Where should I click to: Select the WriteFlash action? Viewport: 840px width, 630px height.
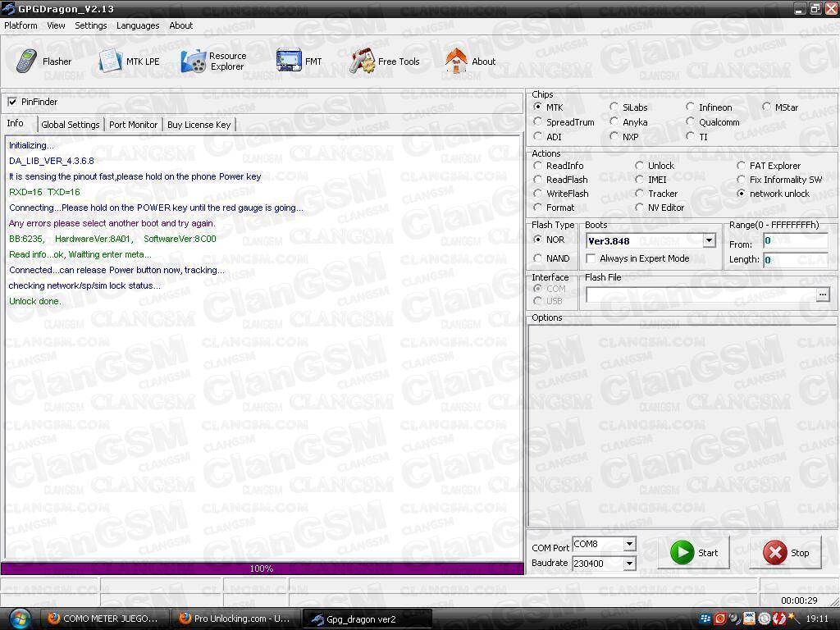(x=537, y=194)
